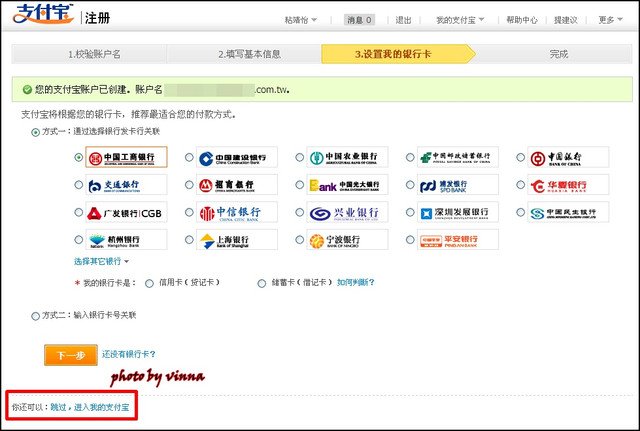Open 帮助中心 help center

522,20
